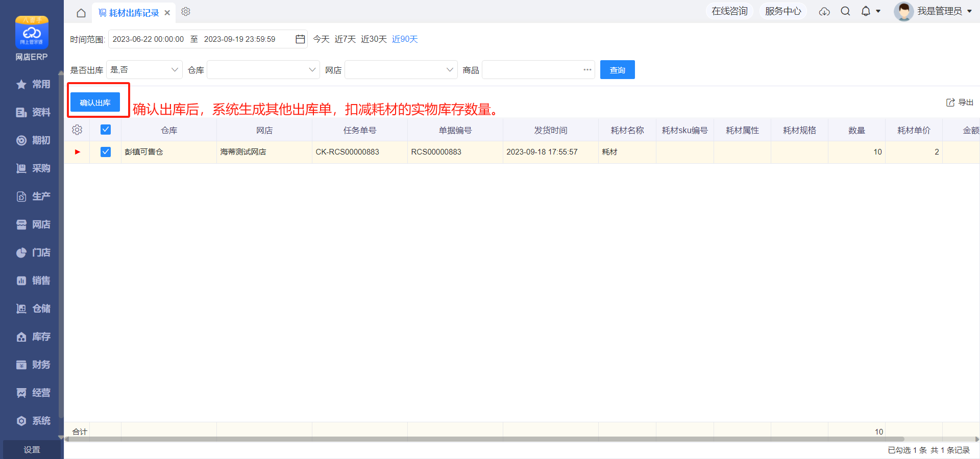Select the 近90天 time range
This screenshot has width=980, height=459.
coord(405,39)
